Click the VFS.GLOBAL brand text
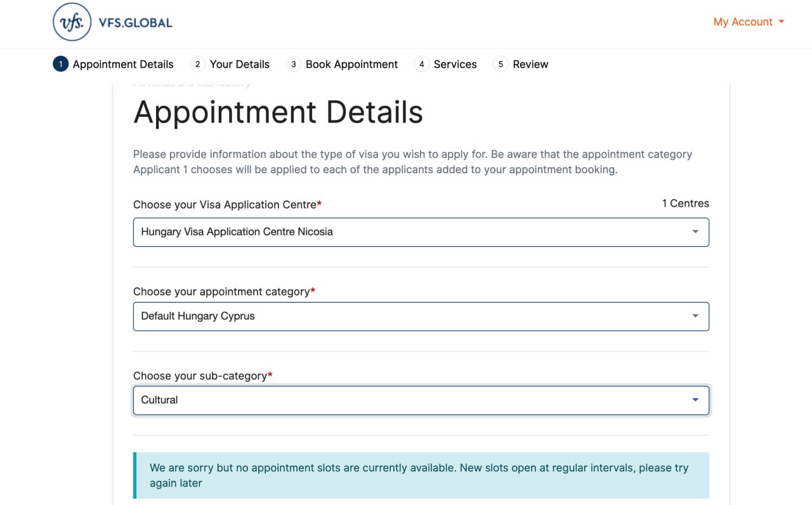The height and width of the screenshot is (505, 812). (x=136, y=23)
